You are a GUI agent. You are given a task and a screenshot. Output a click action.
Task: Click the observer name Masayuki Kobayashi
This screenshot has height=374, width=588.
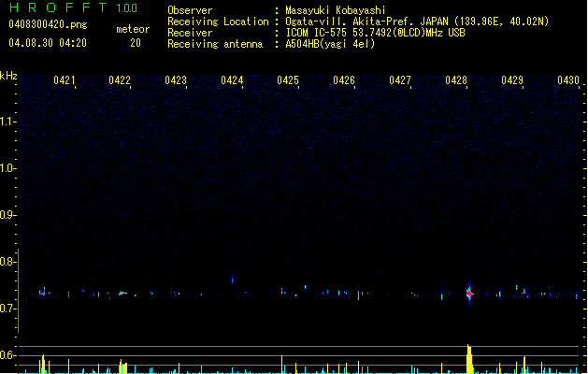click(x=336, y=10)
